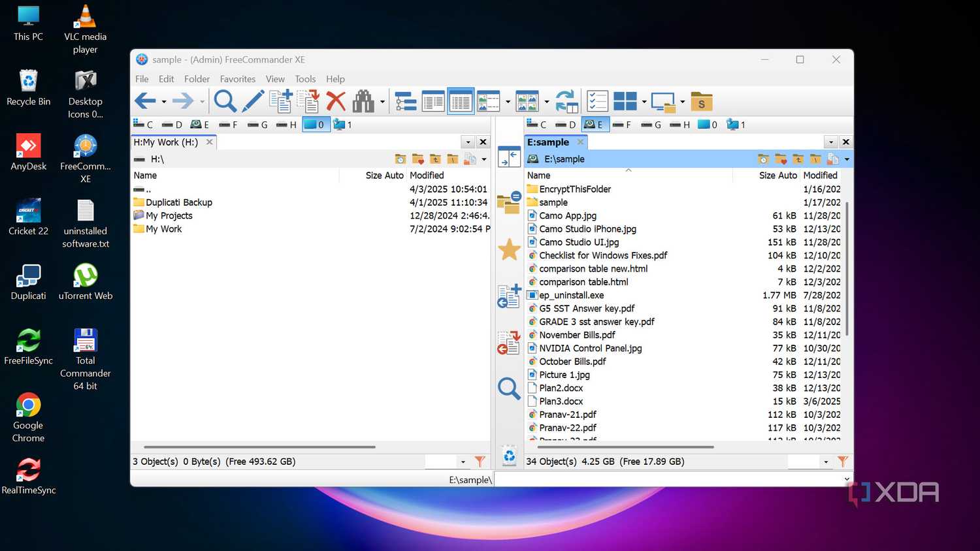Click the synchronize folders icon in toolbar

pyautogui.click(x=566, y=101)
